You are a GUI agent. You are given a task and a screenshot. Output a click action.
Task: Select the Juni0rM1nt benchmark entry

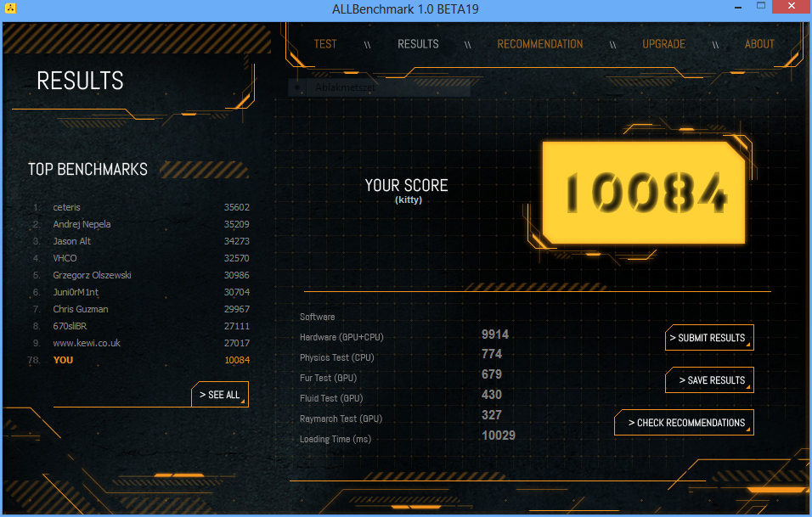click(140, 292)
